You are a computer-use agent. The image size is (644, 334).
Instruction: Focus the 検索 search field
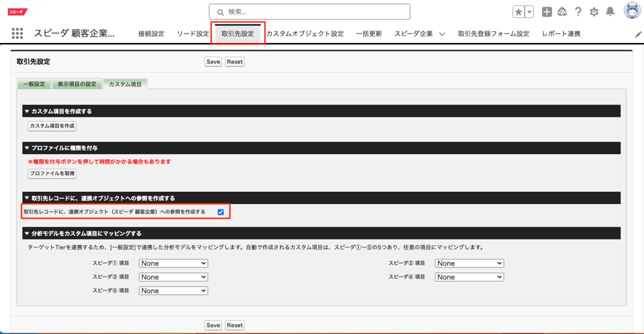click(x=309, y=12)
